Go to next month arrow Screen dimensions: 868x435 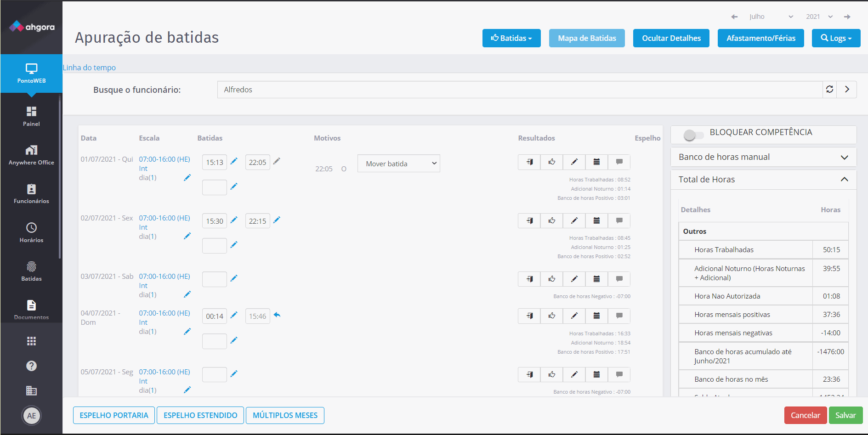(x=847, y=17)
